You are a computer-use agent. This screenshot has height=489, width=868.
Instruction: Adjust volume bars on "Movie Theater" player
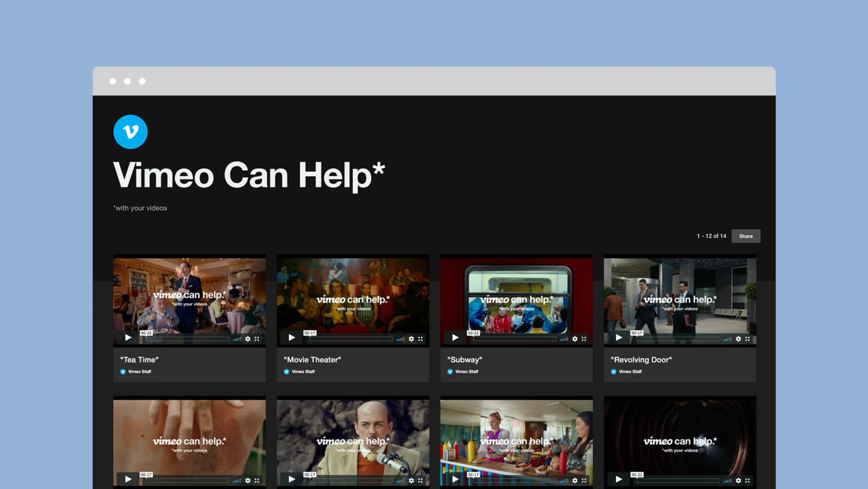(x=401, y=339)
